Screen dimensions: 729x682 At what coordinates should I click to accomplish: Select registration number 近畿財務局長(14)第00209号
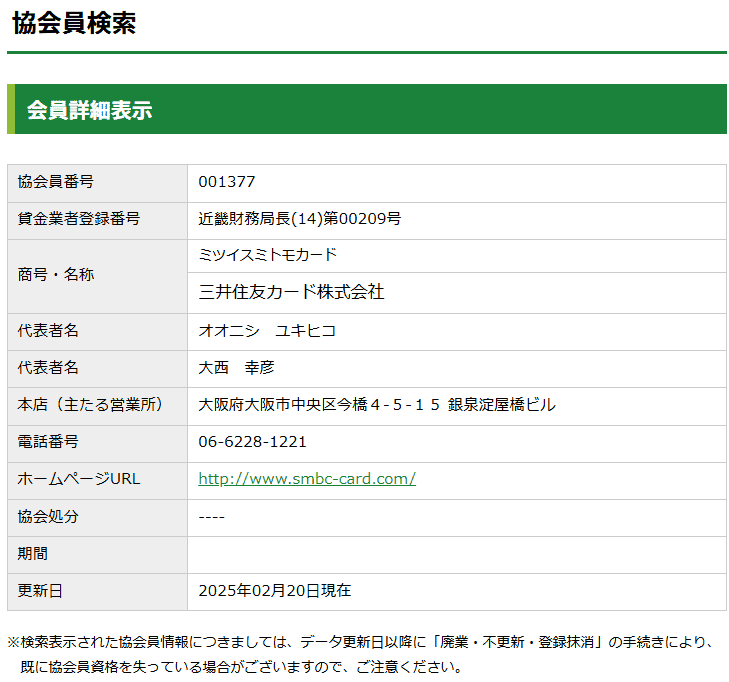pos(299,219)
